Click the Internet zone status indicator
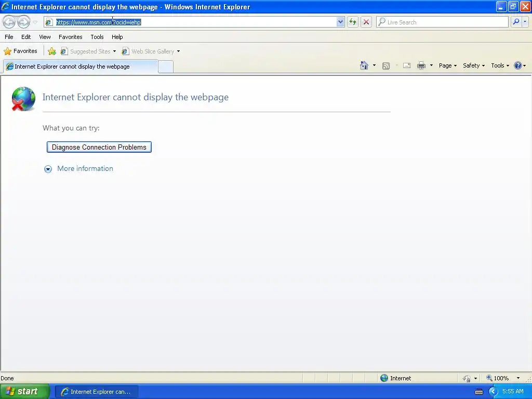The height and width of the screenshot is (399, 532). pos(395,378)
